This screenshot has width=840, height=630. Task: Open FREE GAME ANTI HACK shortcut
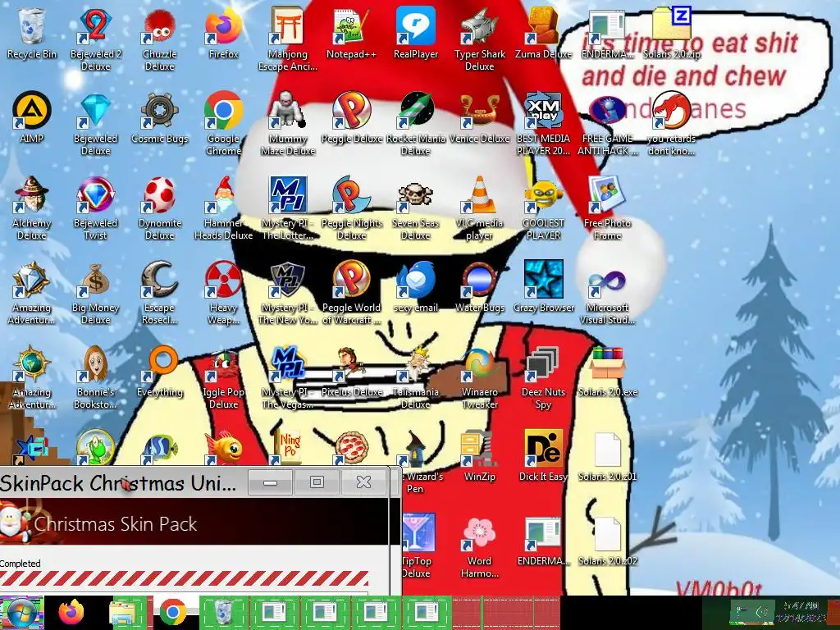tap(608, 124)
